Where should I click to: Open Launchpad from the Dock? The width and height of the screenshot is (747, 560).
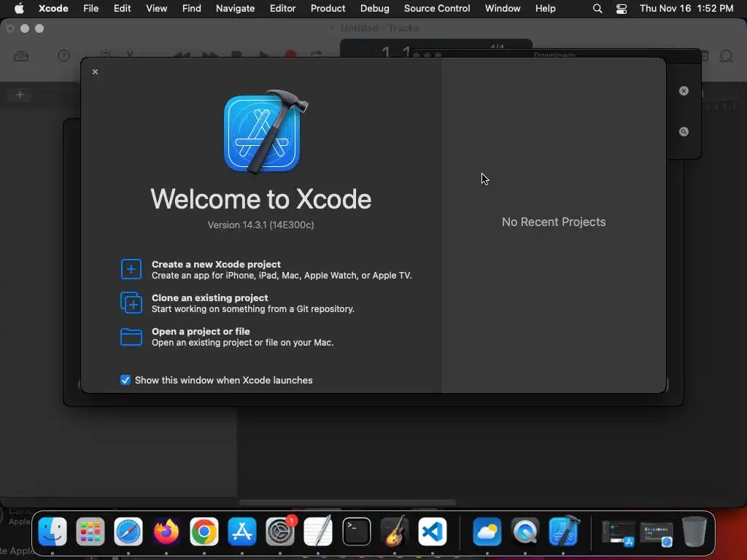coord(90,532)
